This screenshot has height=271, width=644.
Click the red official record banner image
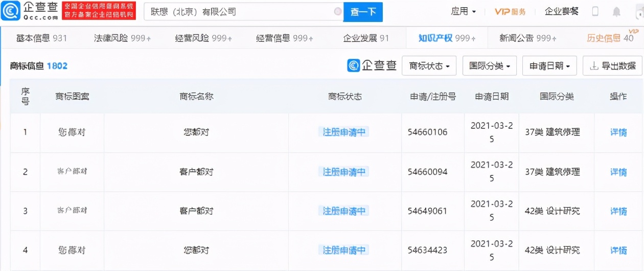coord(99,11)
